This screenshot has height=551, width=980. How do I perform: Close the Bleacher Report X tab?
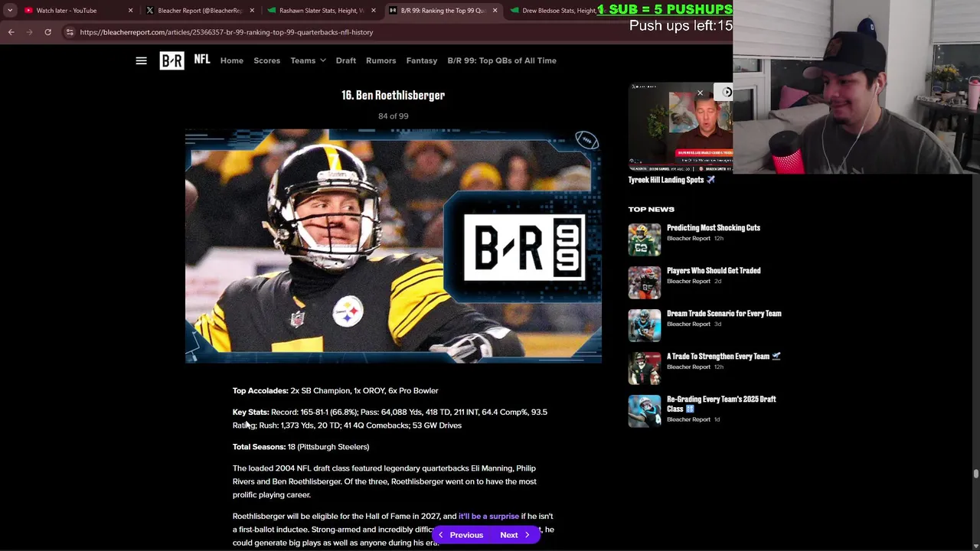pyautogui.click(x=252, y=11)
